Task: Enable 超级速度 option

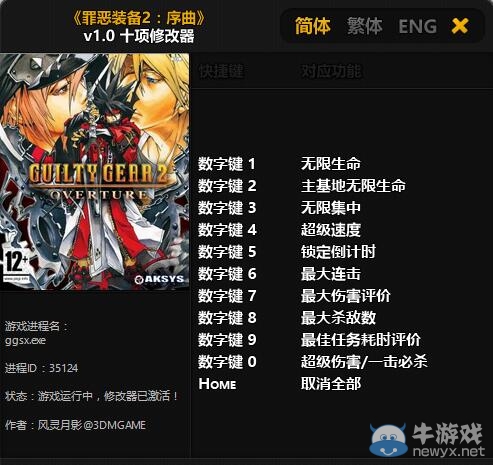Action: click(331, 230)
